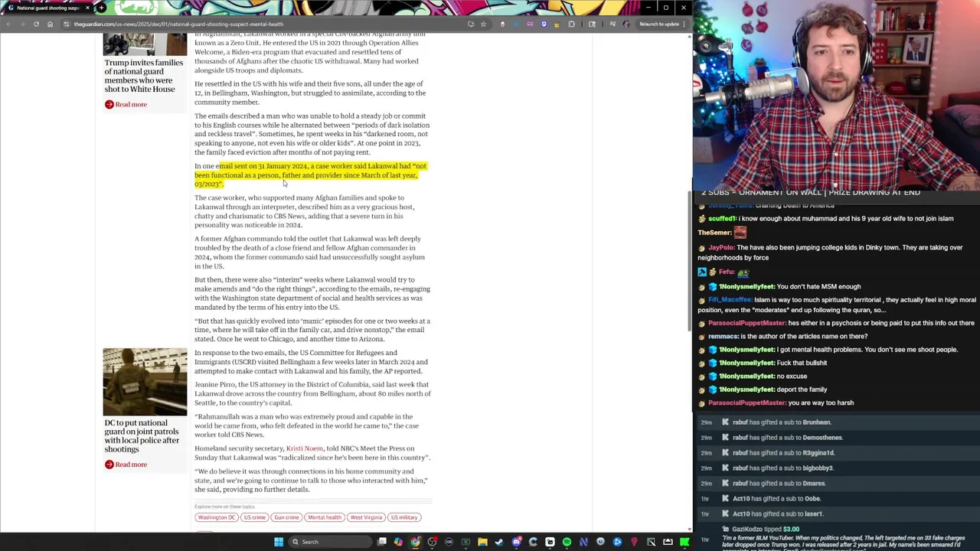Screen dimensions: 980x551
Task: Open the Washington DC topic tag
Action: [x=216, y=517]
